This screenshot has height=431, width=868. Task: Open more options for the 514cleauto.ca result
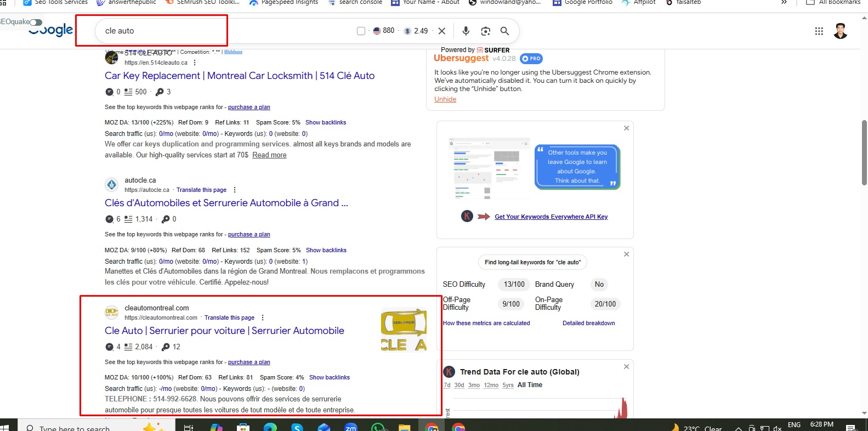[195, 63]
